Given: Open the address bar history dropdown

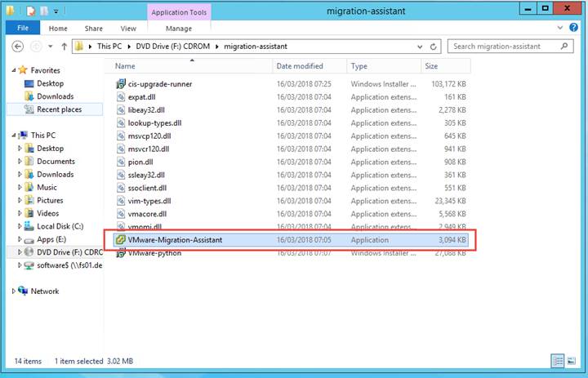Looking at the screenshot, I should (x=420, y=47).
